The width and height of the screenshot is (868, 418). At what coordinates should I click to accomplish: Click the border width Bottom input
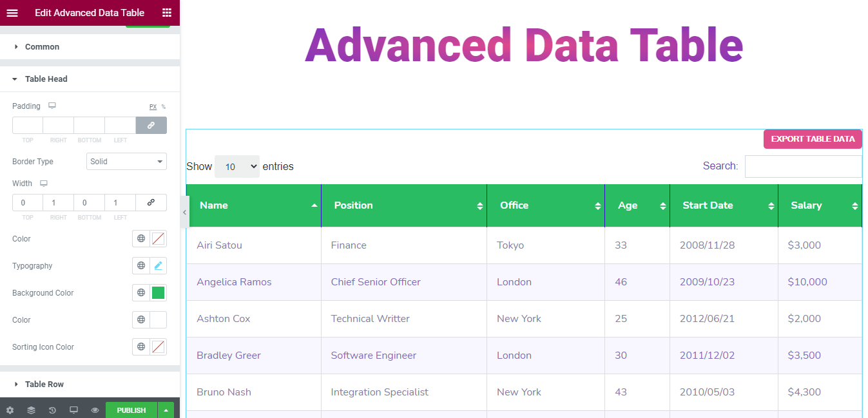(90, 202)
